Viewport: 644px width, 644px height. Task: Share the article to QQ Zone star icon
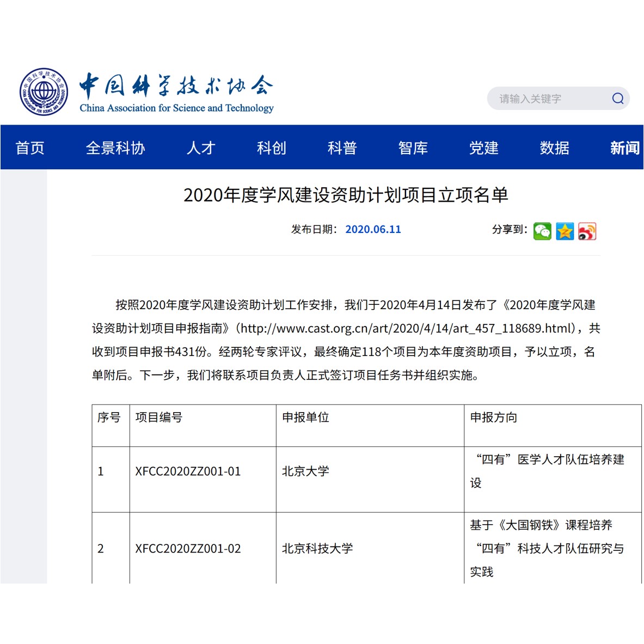[x=565, y=231]
